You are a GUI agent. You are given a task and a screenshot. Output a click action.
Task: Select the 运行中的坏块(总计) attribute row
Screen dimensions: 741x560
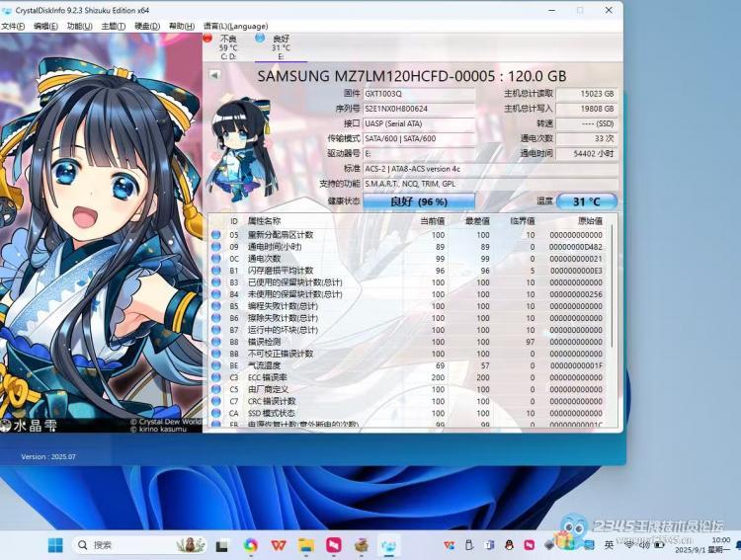pyautogui.click(x=409, y=330)
